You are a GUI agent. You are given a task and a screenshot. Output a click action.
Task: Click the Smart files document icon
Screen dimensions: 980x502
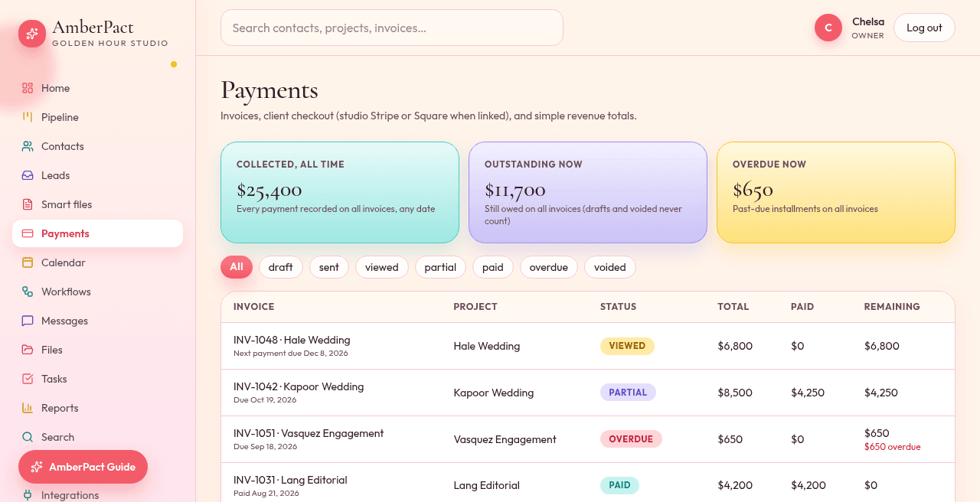pos(28,204)
